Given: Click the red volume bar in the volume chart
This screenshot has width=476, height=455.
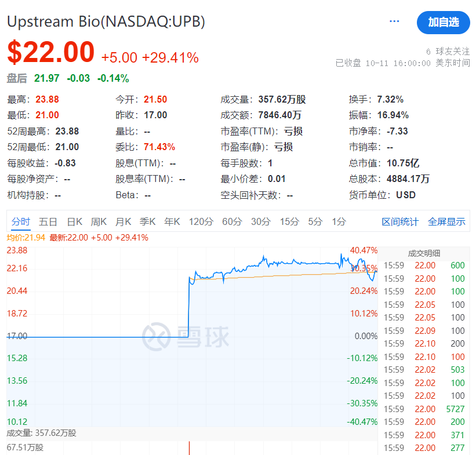Looking at the screenshot, I should [189, 448].
